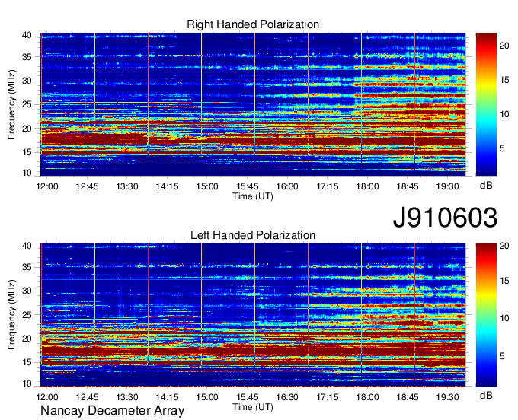
Task: Choose the 35 MHz tick on Left Handed plot
Action: click(x=27, y=267)
